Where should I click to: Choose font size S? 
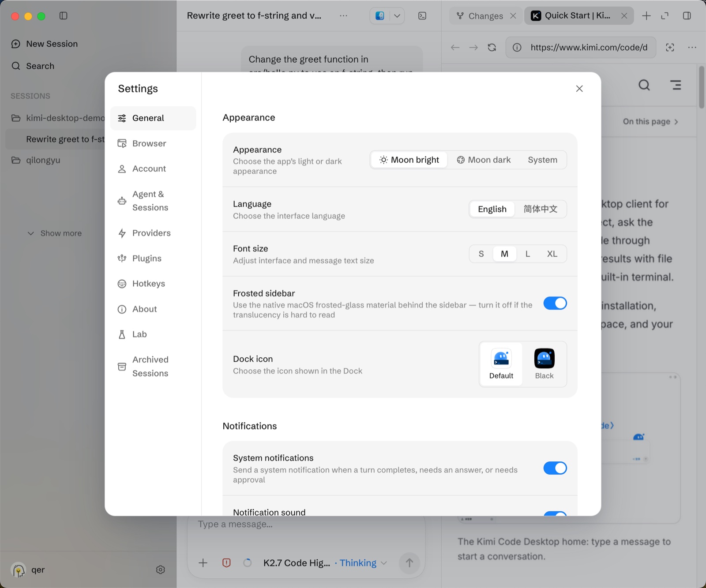pyautogui.click(x=481, y=254)
